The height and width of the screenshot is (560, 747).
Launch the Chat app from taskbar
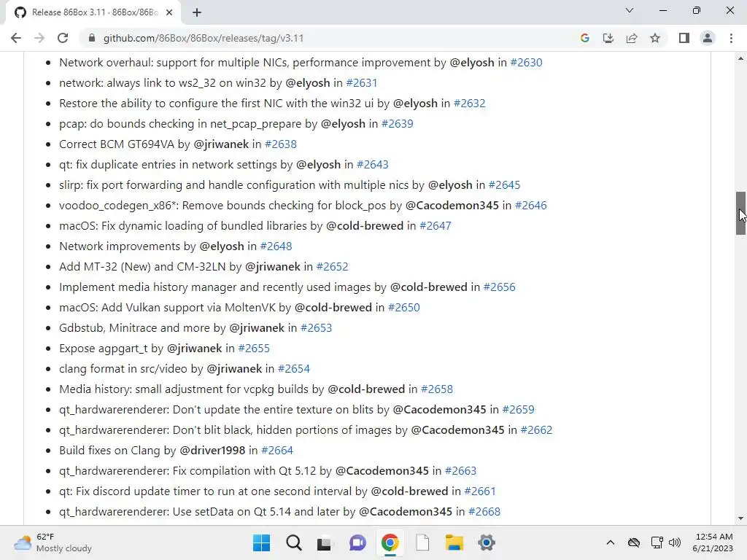tap(357, 542)
